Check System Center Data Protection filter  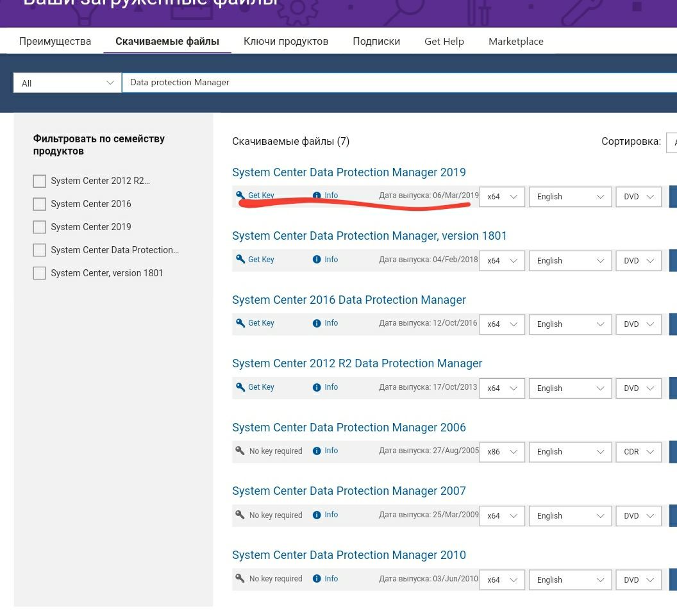[39, 250]
